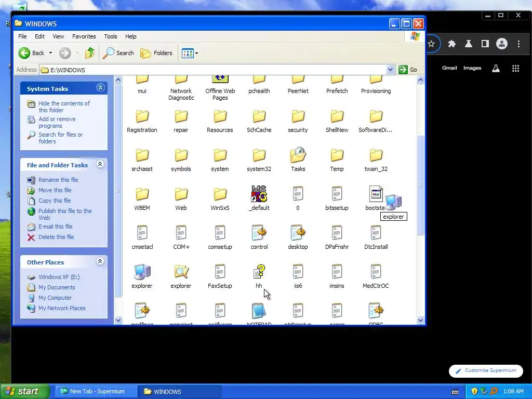Click Add or remove programs link
The width and height of the screenshot is (532, 399).
(57, 122)
